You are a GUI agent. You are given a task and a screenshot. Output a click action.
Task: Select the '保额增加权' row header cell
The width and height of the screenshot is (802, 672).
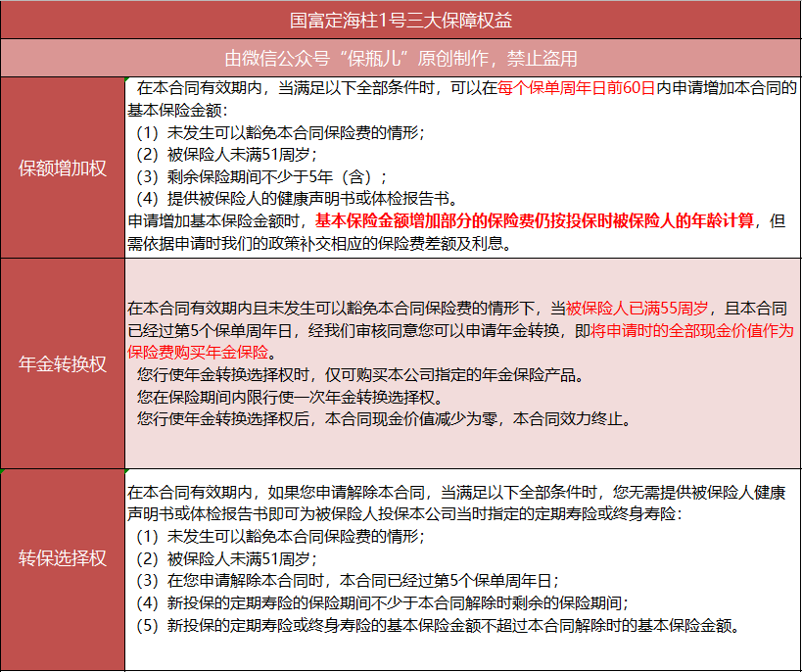[63, 168]
